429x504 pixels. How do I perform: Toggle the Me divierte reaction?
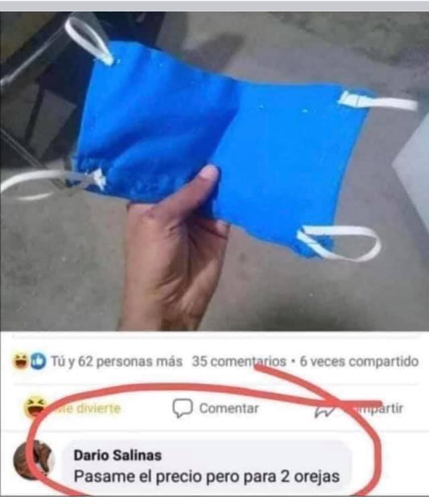72,407
